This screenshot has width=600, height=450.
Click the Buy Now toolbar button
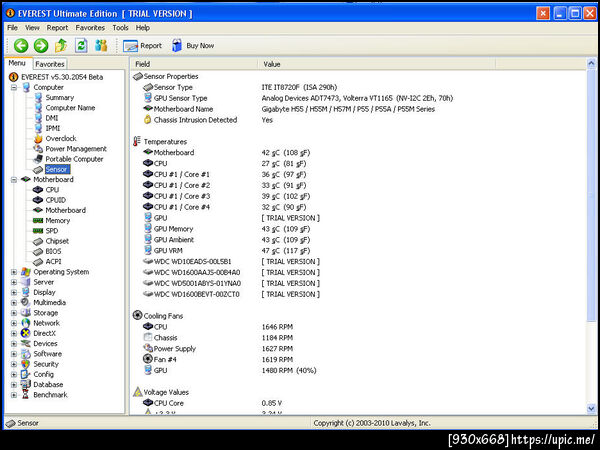(193, 46)
